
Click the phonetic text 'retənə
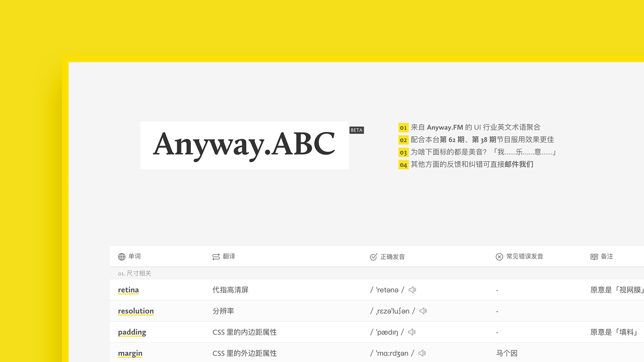tap(387, 290)
